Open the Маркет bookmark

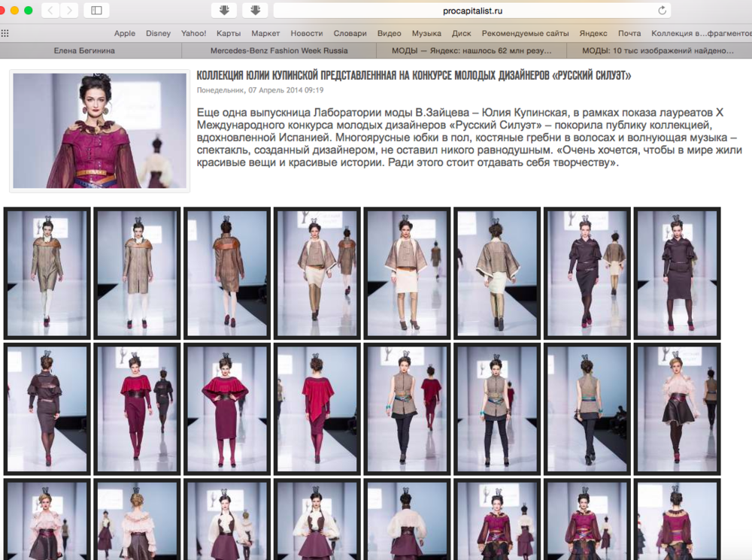[x=265, y=33]
